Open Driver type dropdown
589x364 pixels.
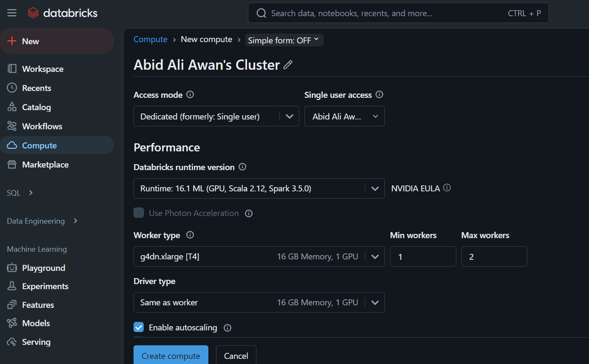click(x=259, y=302)
